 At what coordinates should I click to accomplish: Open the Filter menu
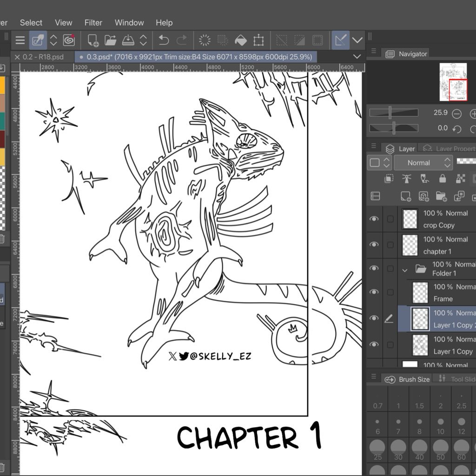93,22
